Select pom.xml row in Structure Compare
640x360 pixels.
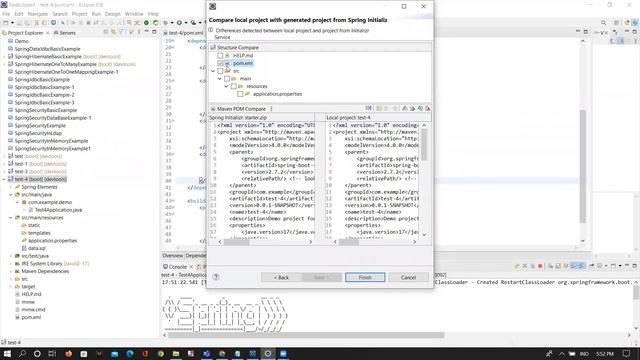[x=243, y=63]
